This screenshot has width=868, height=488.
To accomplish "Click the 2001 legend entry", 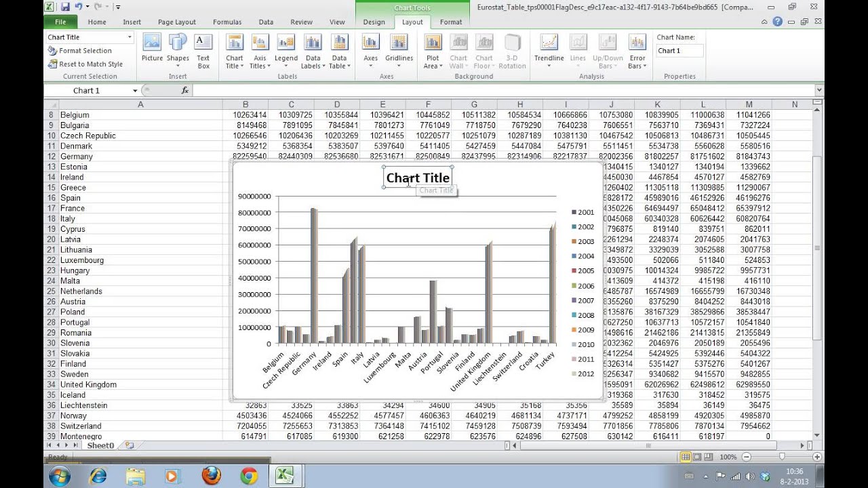I will [x=582, y=212].
